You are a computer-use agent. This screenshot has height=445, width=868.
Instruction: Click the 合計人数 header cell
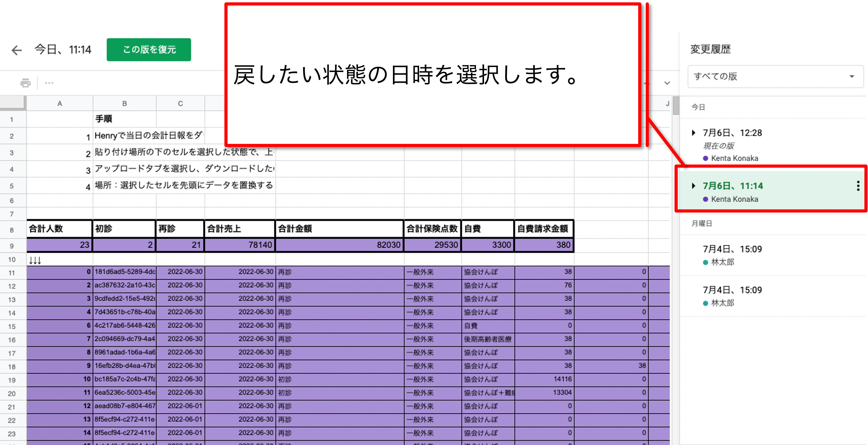[59, 229]
